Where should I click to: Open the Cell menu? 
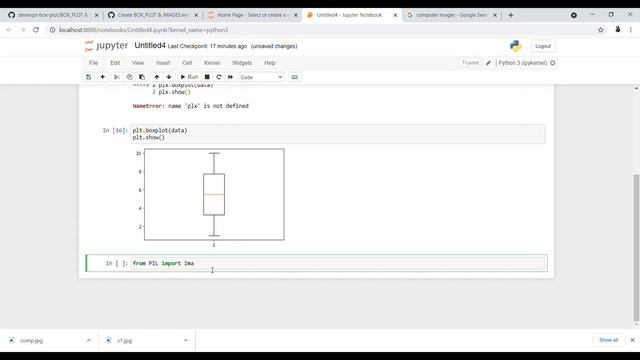187,63
